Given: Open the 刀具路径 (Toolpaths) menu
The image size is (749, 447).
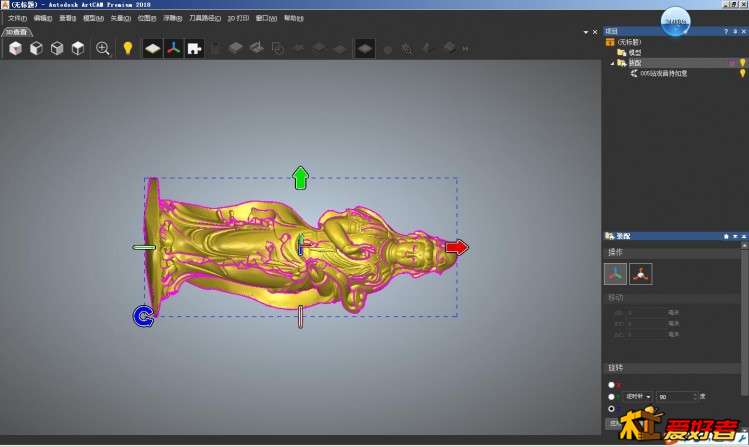Looking at the screenshot, I should [205, 18].
